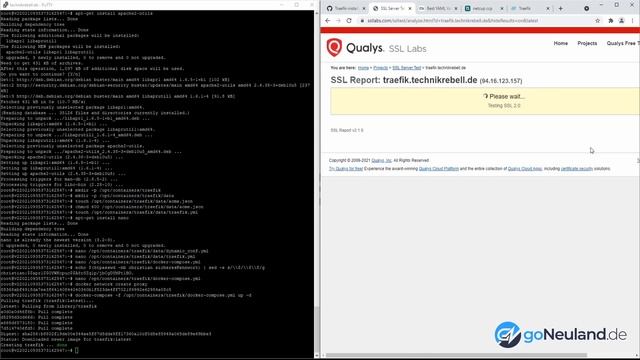Click the padlock icon in the address bar
640x360 pixels.
click(x=362, y=20)
